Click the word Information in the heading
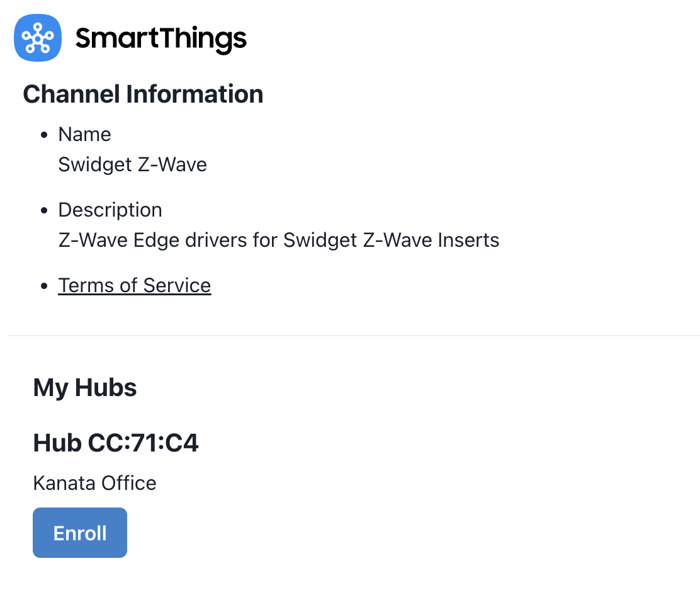Image resolution: width=700 pixels, height=607 pixels. coord(195,94)
